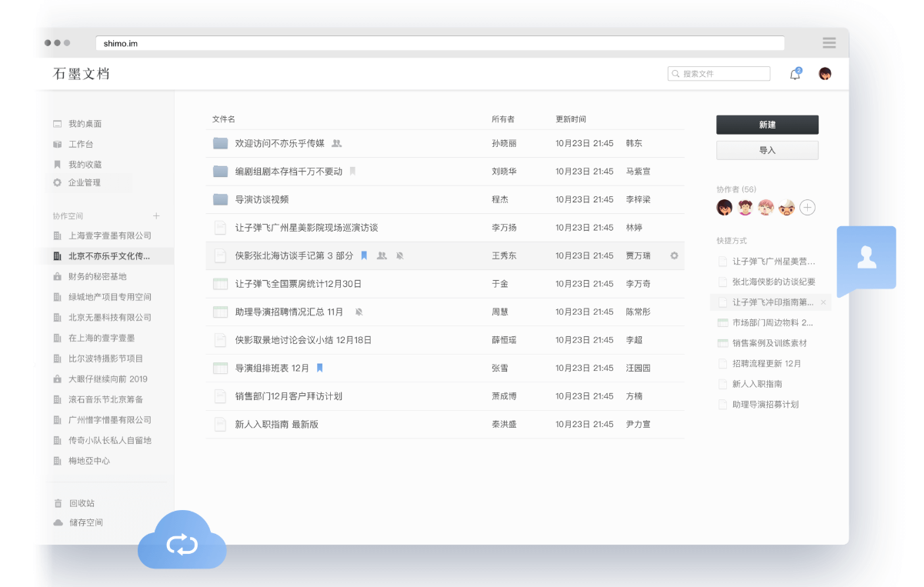Open the user avatar in header

(x=825, y=74)
